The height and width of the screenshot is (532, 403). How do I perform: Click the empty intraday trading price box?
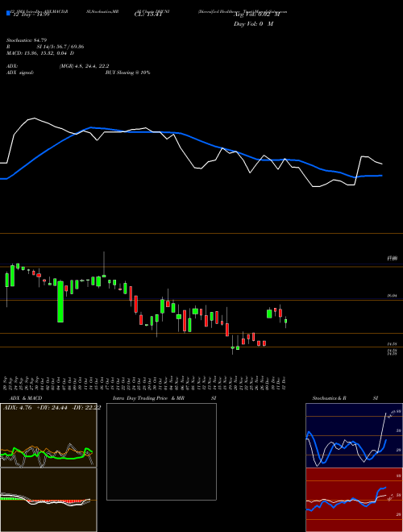coord(161,451)
